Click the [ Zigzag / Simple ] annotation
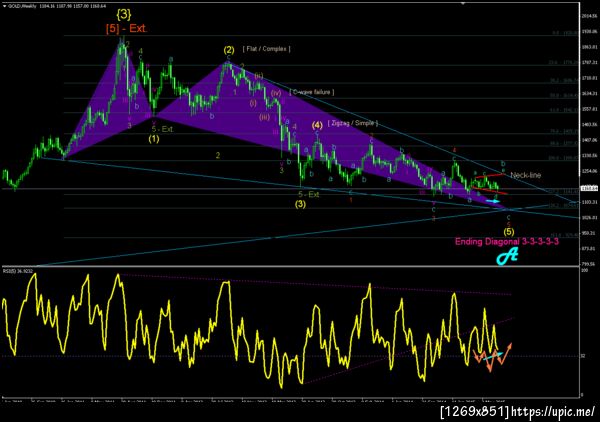 click(353, 123)
